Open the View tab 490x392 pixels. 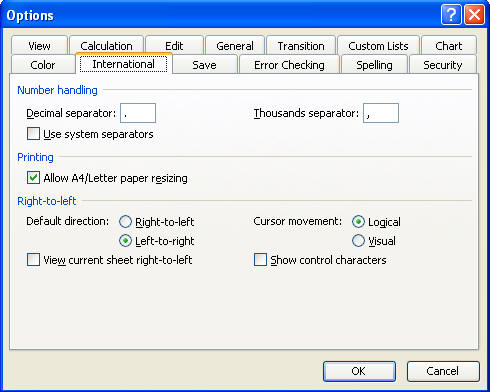[39, 46]
